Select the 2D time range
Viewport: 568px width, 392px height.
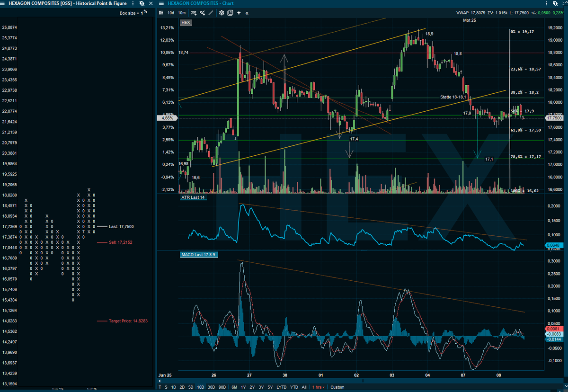click(182, 387)
